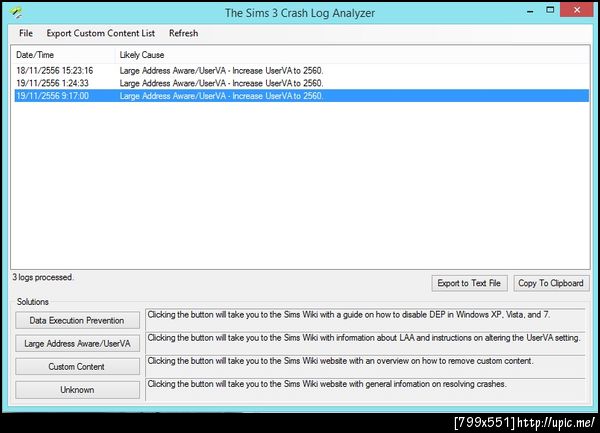Open Export Custom Content List menu
Screen dimensions: 600x433
[101, 33]
